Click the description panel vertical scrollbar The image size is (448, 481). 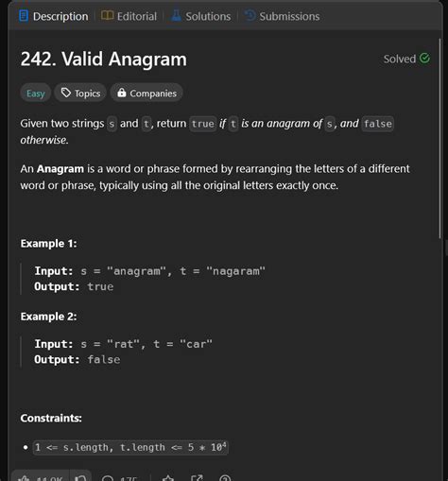[440, 139]
